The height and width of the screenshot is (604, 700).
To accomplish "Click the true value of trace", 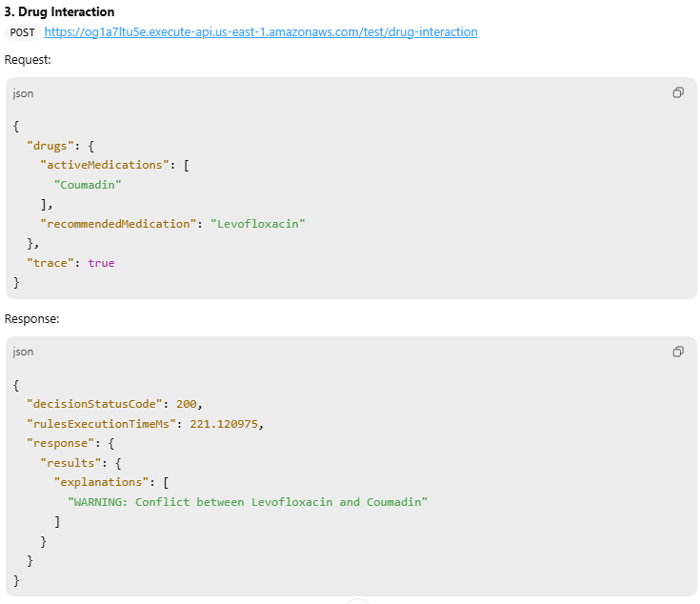I will [x=101, y=263].
